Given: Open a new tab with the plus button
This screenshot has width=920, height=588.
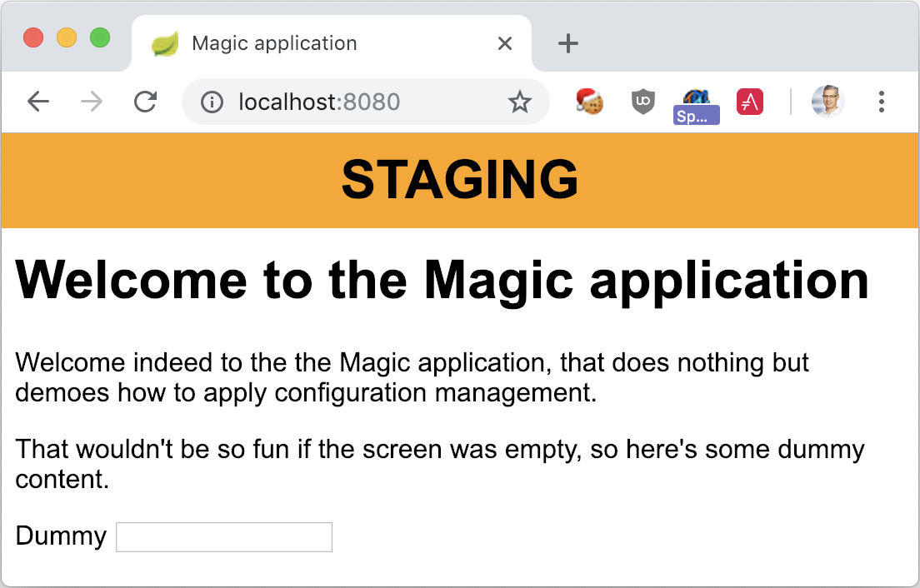Looking at the screenshot, I should click(x=567, y=42).
